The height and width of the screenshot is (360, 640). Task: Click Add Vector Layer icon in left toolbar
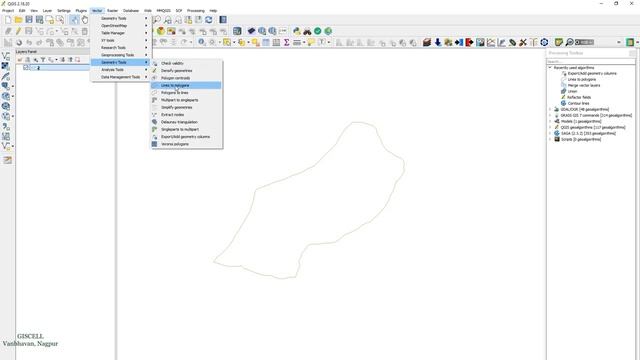[x=6, y=56]
